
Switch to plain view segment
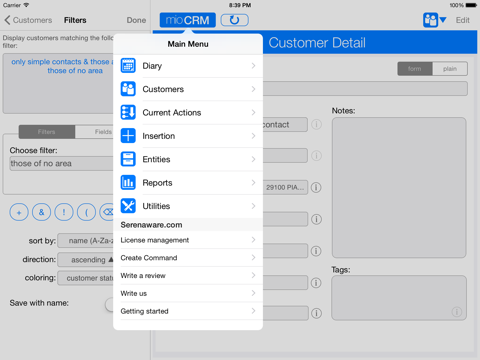pos(450,69)
